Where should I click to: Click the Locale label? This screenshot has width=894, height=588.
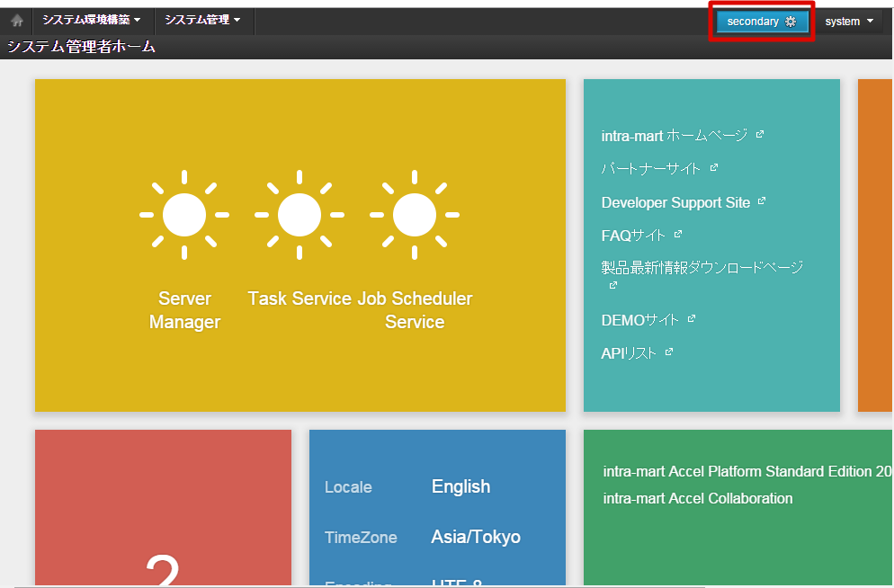coord(348,487)
